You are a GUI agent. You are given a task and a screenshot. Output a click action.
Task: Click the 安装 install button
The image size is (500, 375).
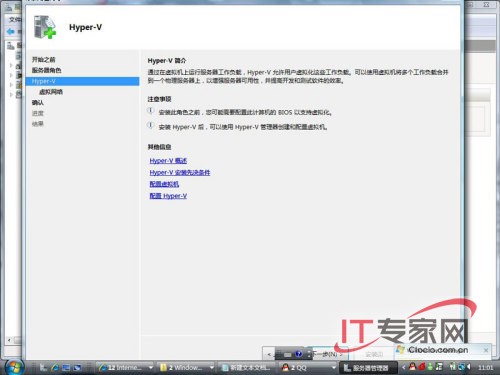coord(374,354)
